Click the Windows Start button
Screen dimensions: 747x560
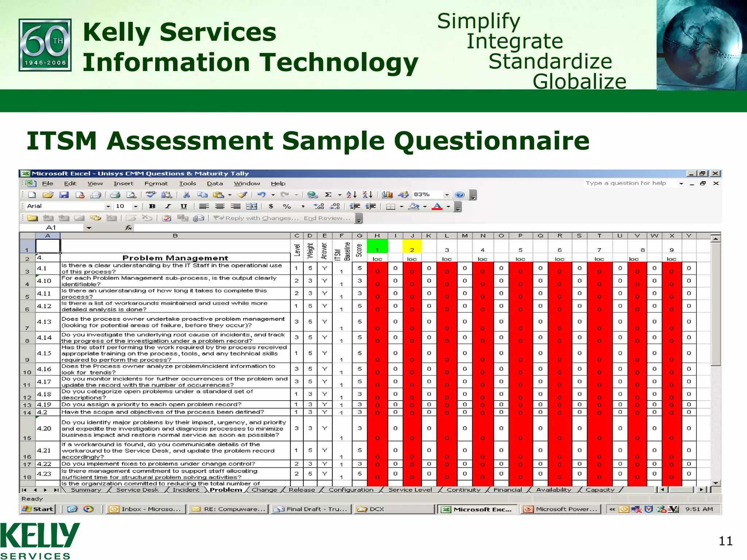(x=38, y=509)
